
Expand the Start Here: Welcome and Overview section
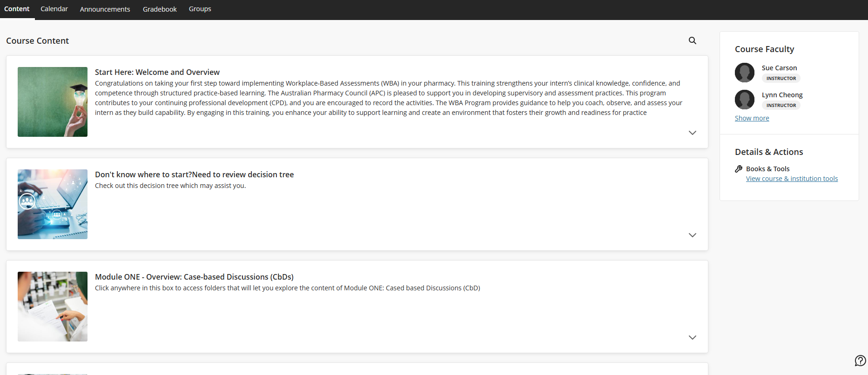coord(693,133)
